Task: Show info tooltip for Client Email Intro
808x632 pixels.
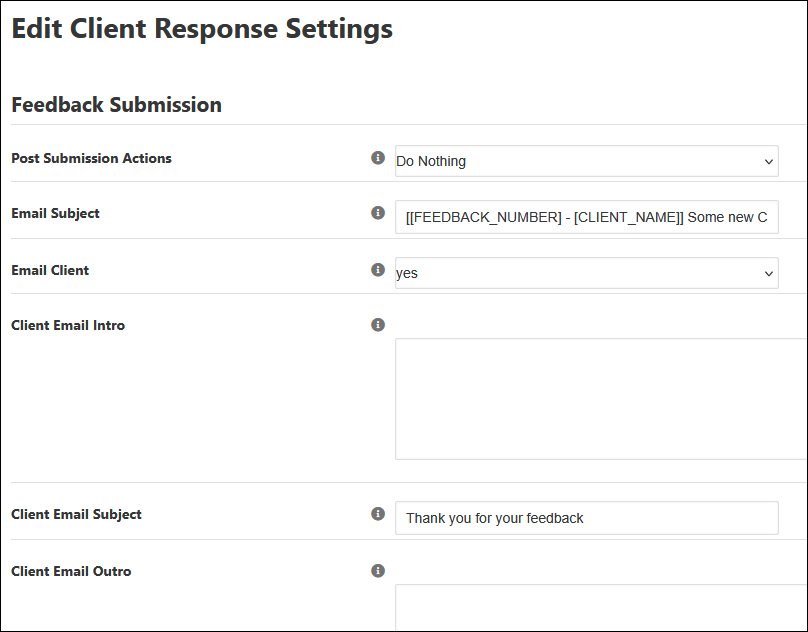Action: click(x=378, y=325)
